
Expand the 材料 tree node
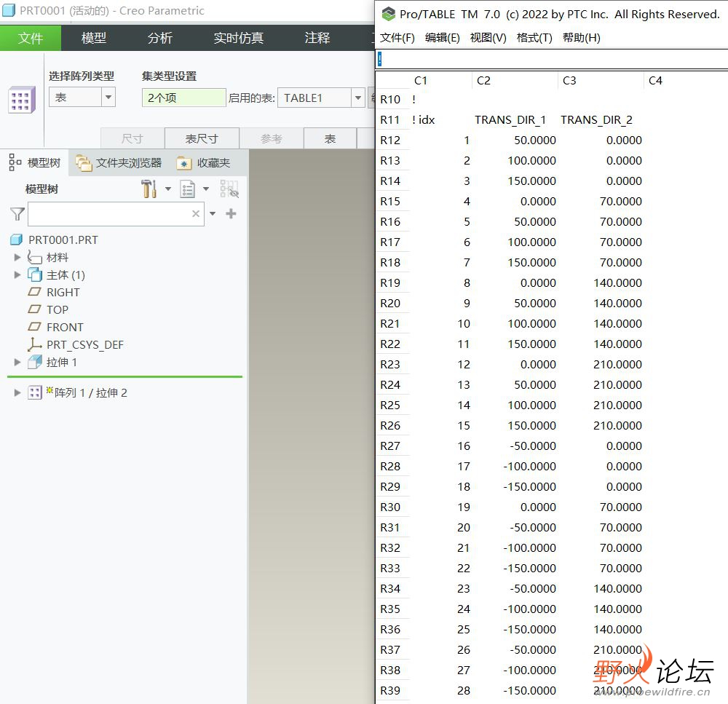17,257
